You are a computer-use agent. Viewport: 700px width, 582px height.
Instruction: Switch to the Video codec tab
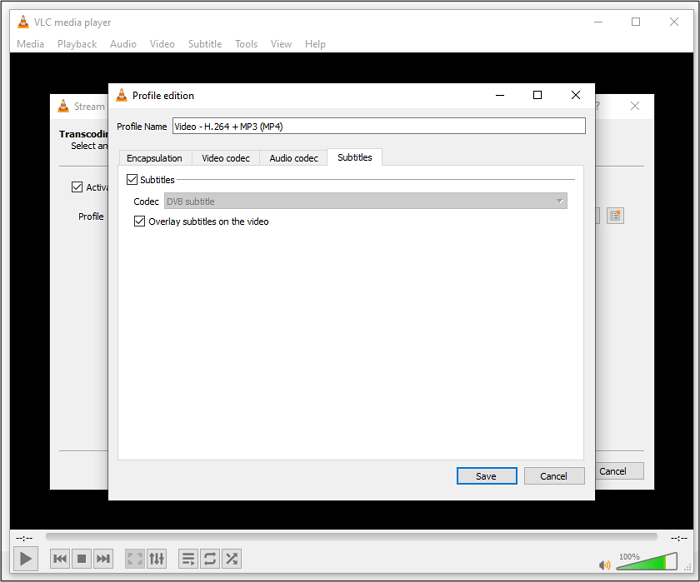pyautogui.click(x=226, y=158)
